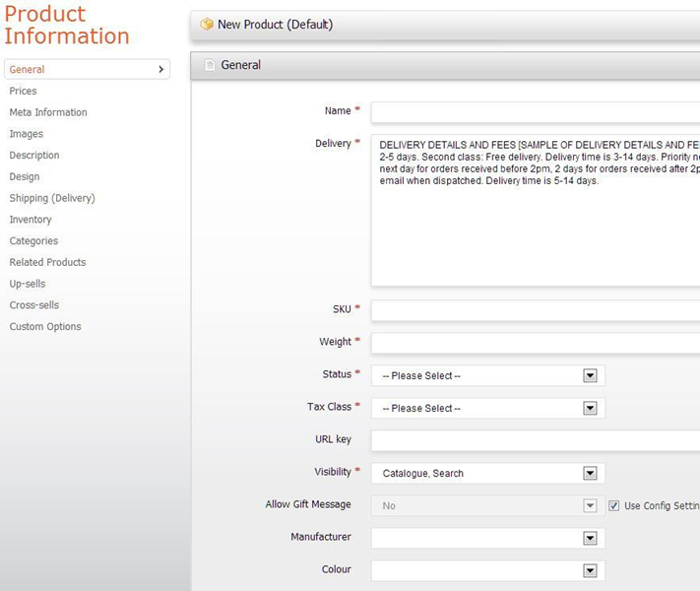Image resolution: width=700 pixels, height=591 pixels.
Task: Switch to the Prices tab
Action: [24, 91]
